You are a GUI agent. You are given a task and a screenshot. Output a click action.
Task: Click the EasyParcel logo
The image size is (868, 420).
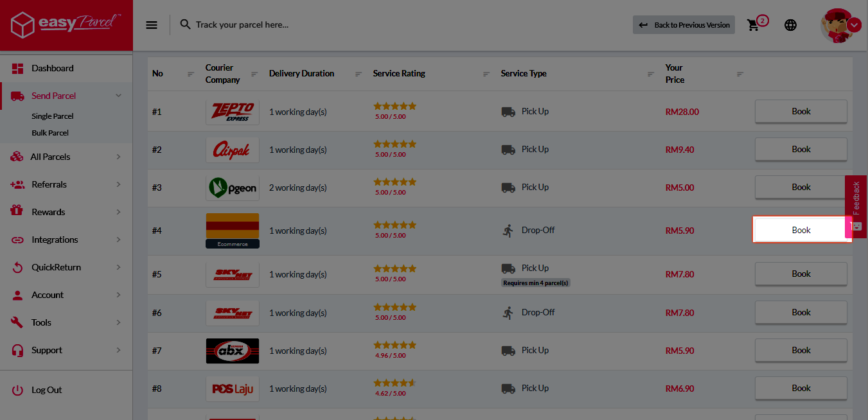click(66, 25)
